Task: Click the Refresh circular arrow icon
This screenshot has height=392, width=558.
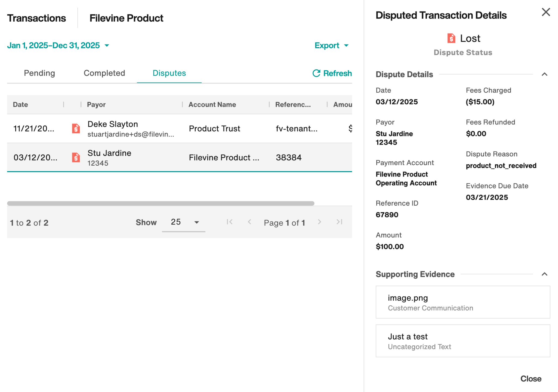Action: (316, 73)
